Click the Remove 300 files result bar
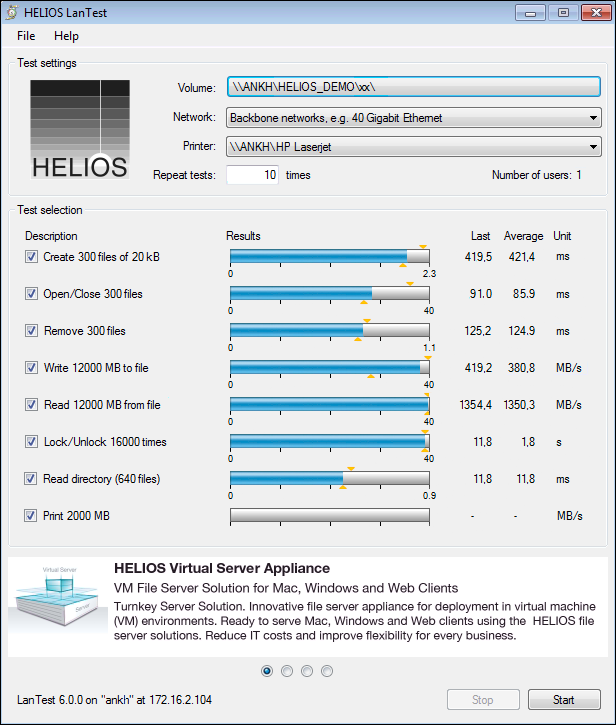Screen dimensions: 616x725 [330, 330]
